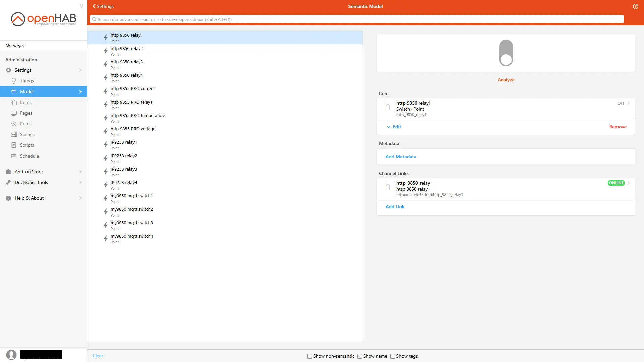Open the Pages menu entry
This screenshot has height=362, width=644.
(x=26, y=113)
